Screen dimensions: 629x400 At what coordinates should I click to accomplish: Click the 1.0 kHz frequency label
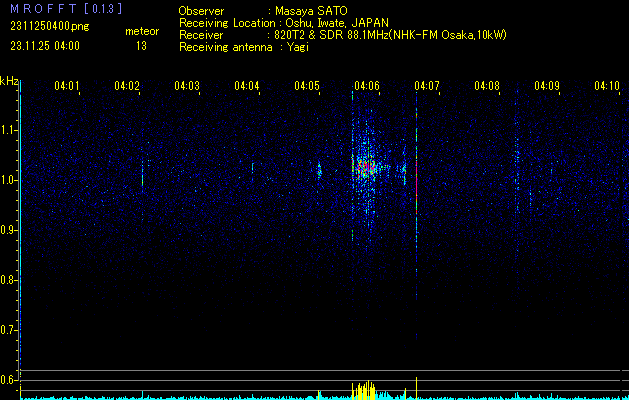point(9,179)
